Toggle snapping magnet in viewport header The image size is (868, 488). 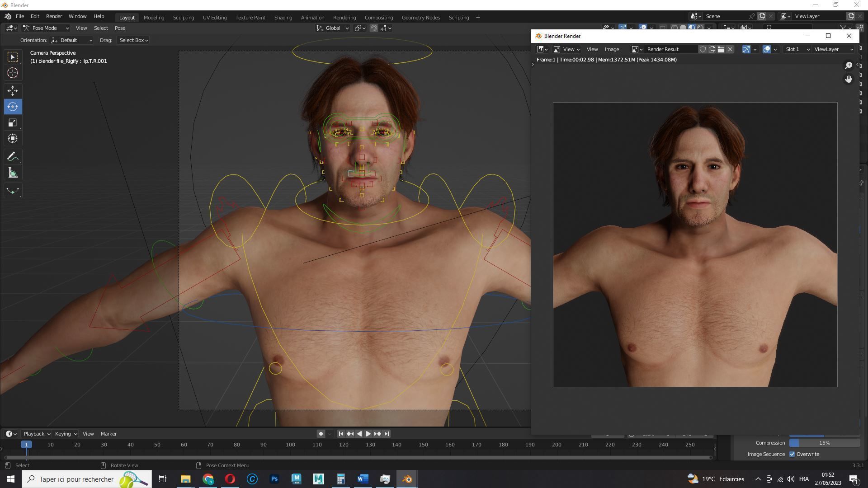tap(374, 28)
